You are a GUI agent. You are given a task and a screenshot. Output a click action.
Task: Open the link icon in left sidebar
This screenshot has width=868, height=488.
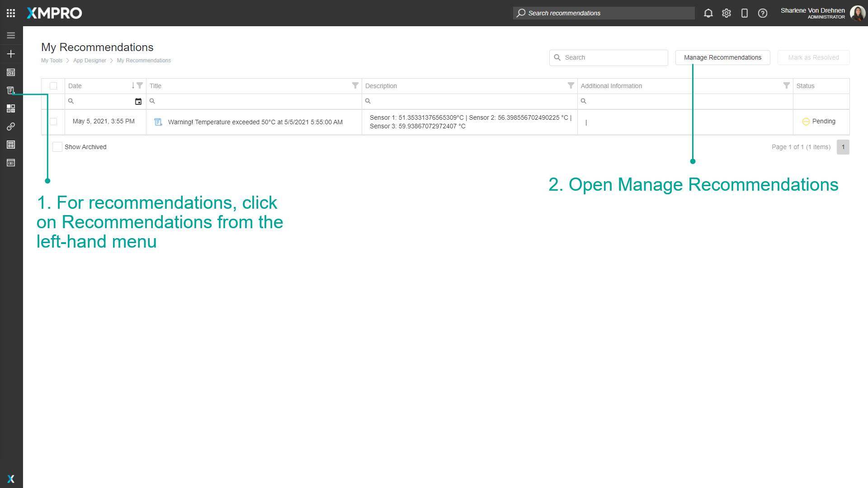click(x=11, y=127)
